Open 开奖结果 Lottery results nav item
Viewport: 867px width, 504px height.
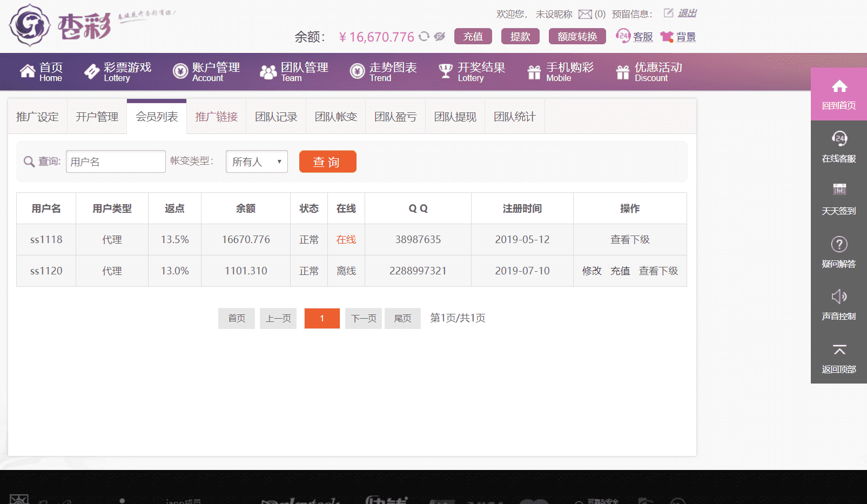(x=472, y=71)
